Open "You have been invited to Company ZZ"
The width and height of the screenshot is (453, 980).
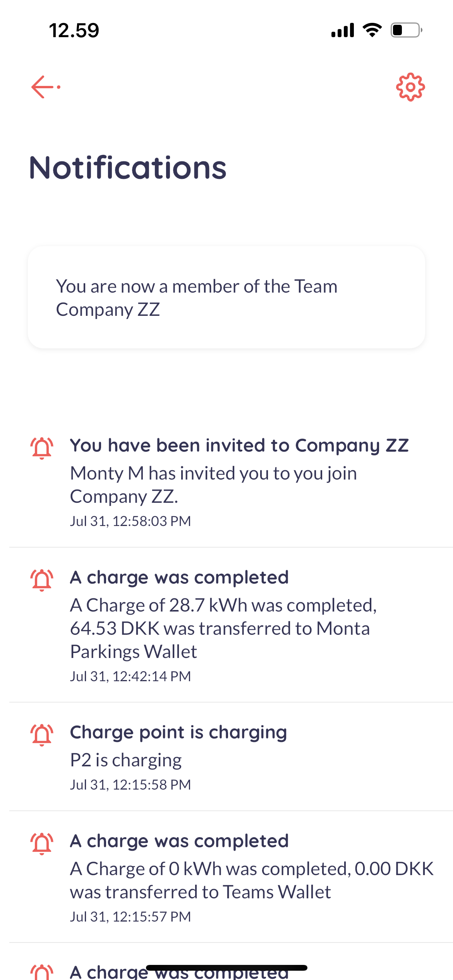tap(239, 445)
